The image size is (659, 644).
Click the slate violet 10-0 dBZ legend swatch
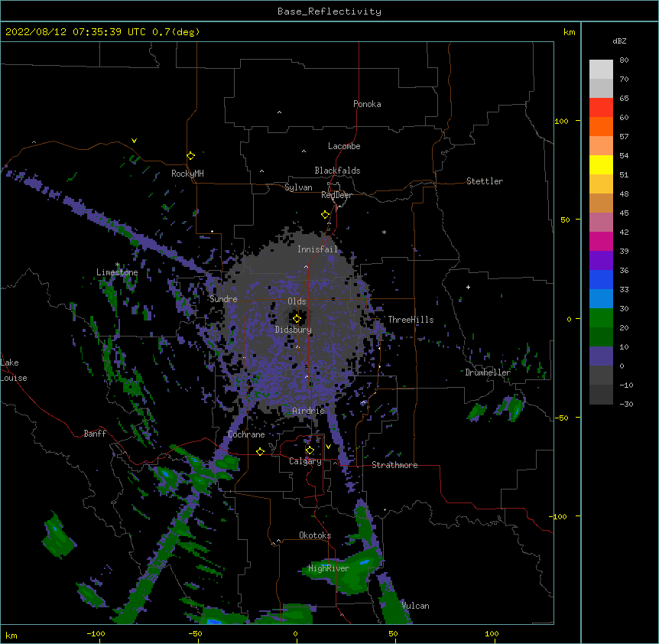[601, 356]
